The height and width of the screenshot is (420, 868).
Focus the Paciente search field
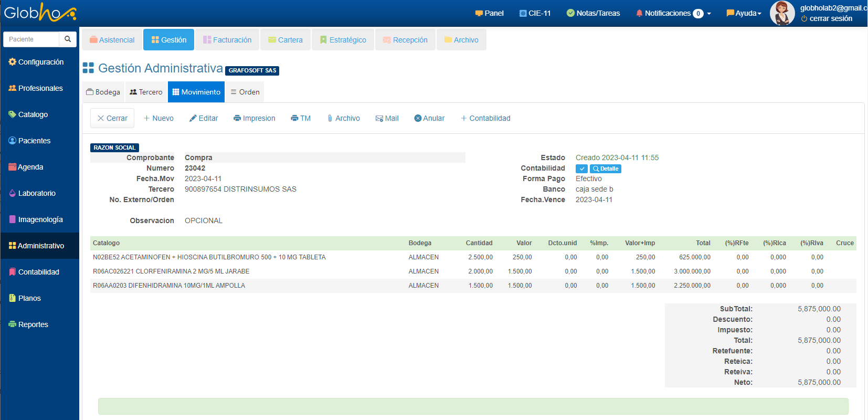[x=31, y=39]
